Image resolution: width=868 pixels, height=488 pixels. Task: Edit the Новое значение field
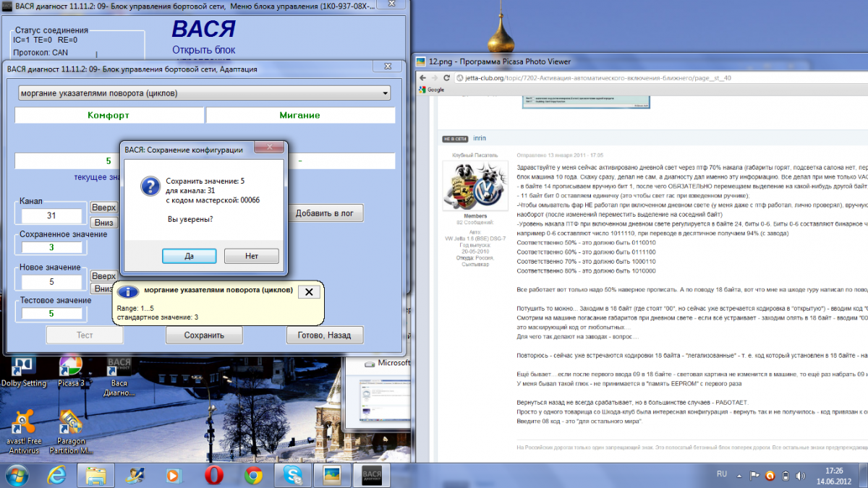[x=51, y=282]
